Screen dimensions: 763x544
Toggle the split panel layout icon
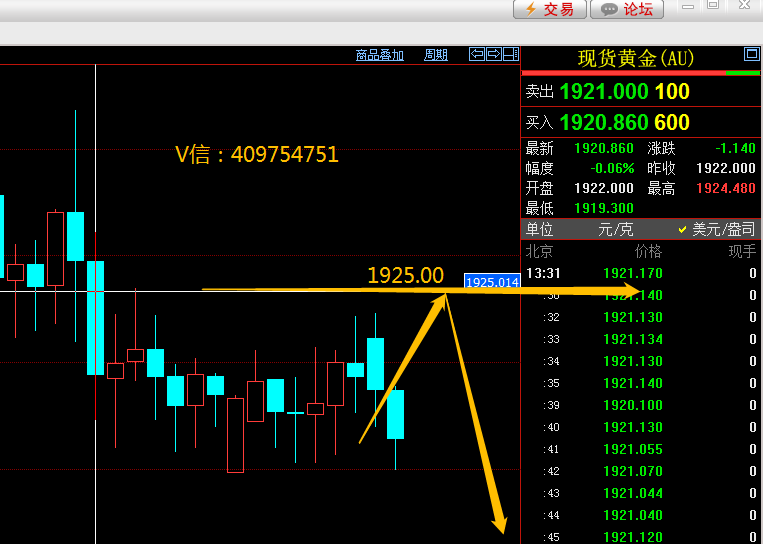pos(510,54)
